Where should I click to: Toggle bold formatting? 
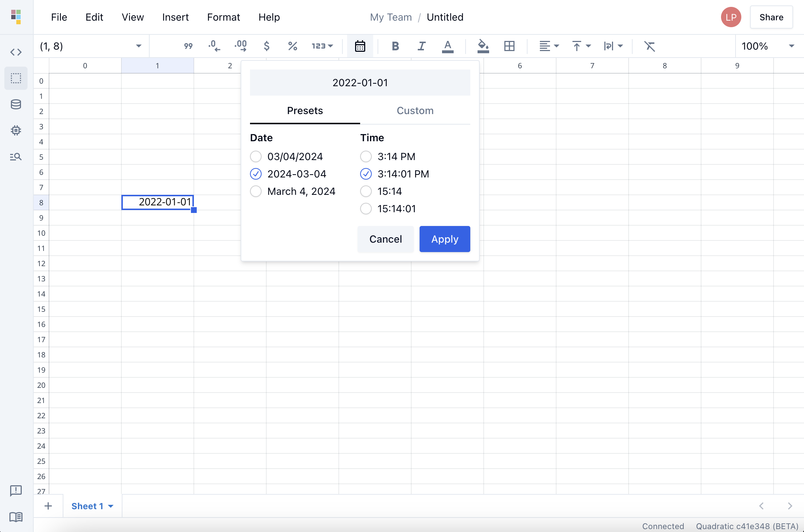point(395,46)
